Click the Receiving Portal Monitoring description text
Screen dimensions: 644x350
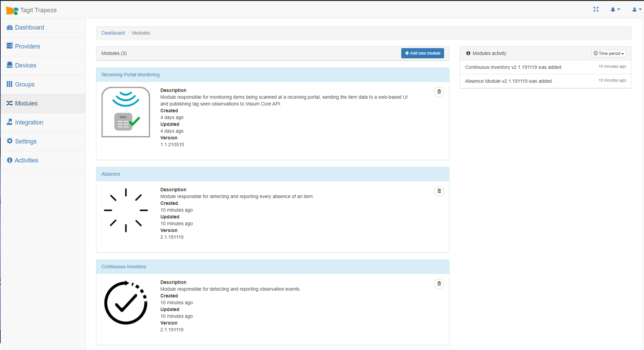point(284,100)
